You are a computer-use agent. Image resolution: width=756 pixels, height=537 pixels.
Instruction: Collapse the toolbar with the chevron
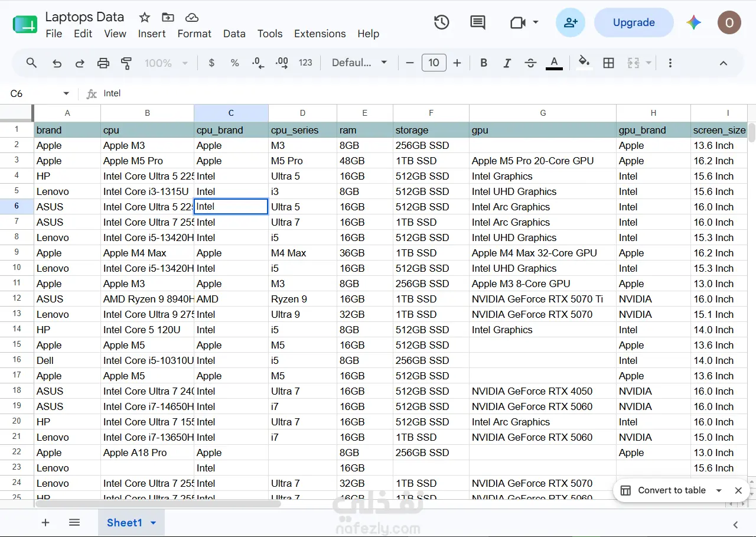pyautogui.click(x=724, y=63)
